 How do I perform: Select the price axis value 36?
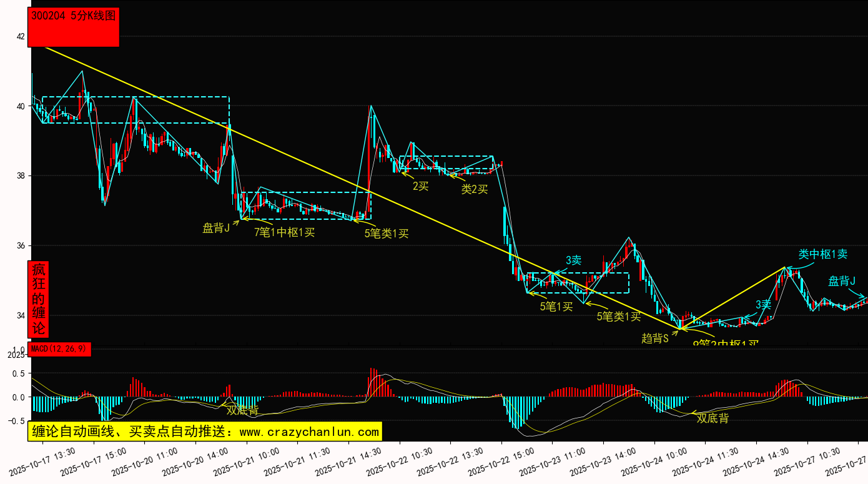(21, 245)
